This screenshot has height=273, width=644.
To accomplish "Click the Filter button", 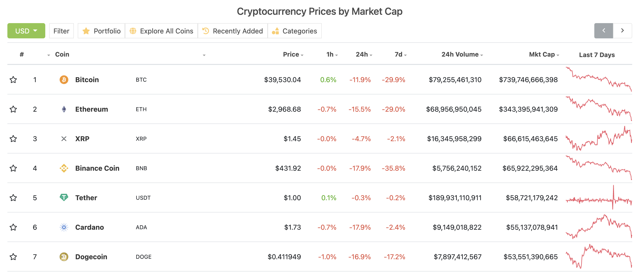I will [61, 31].
